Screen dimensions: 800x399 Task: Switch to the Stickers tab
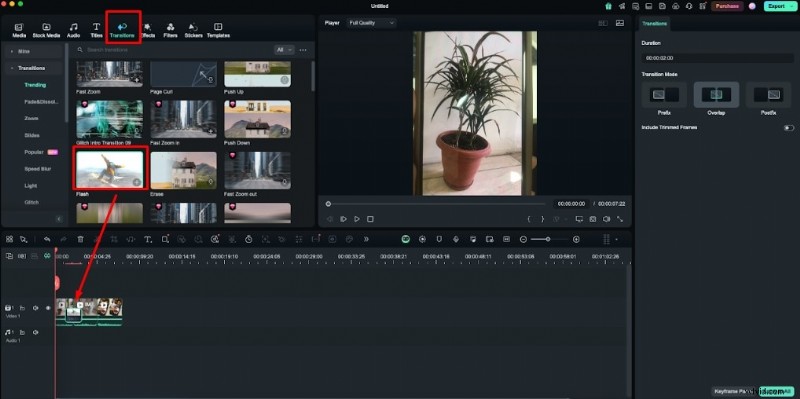click(x=193, y=30)
